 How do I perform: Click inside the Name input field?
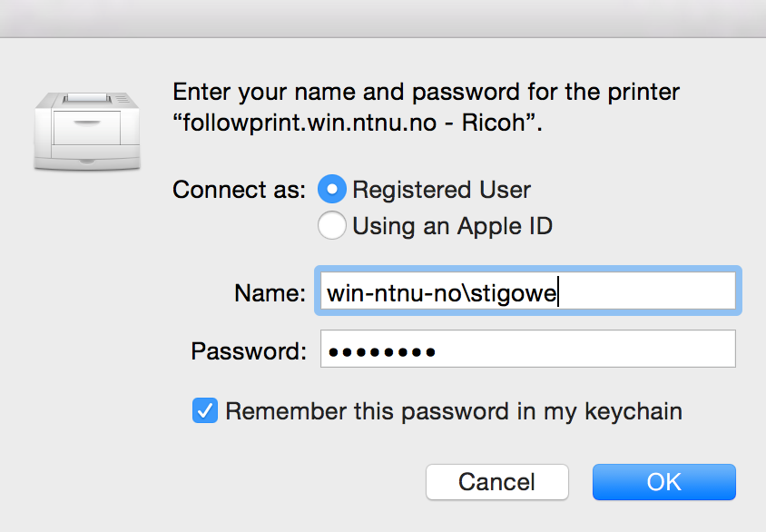point(527,291)
